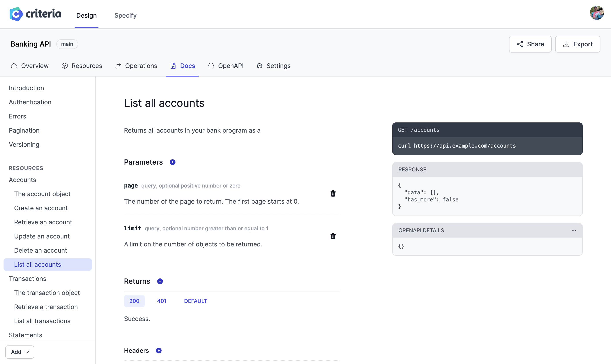Click the Docs tab icon
Viewport: 611px width, 364px height.
click(173, 66)
